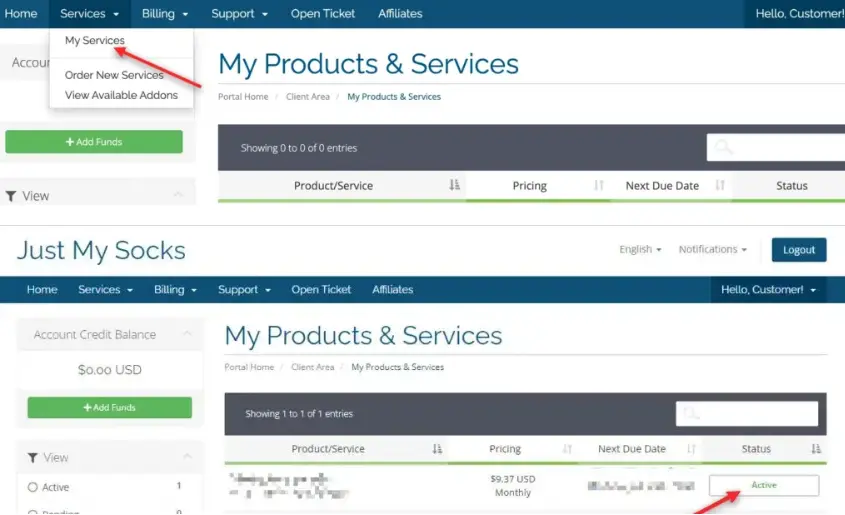Viewport: 845px width, 515px height.
Task: Click the Logout button
Action: point(799,250)
